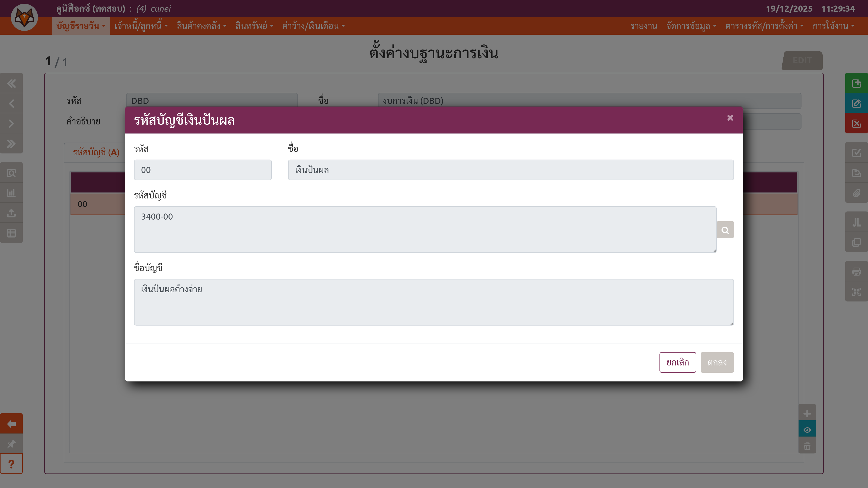
Task: Select the รหัสบัญชี (A) tab
Action: pos(96,153)
